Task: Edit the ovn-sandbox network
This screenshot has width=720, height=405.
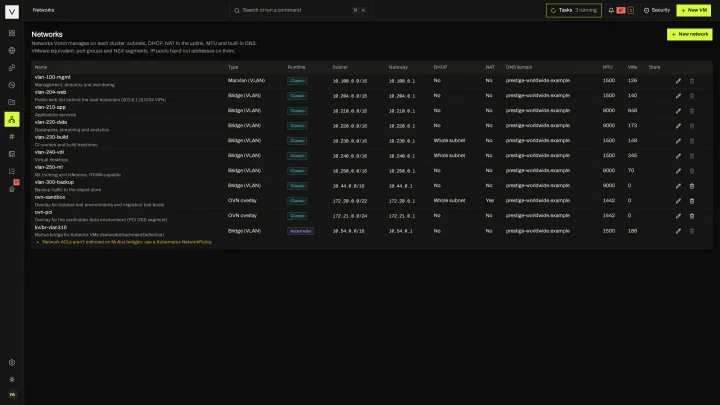Action: [x=678, y=201]
